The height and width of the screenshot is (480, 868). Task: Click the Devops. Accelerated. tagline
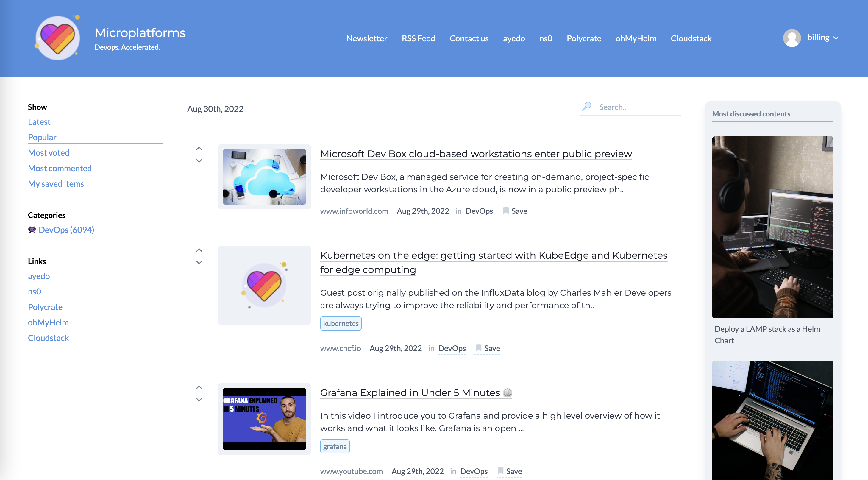(x=127, y=47)
